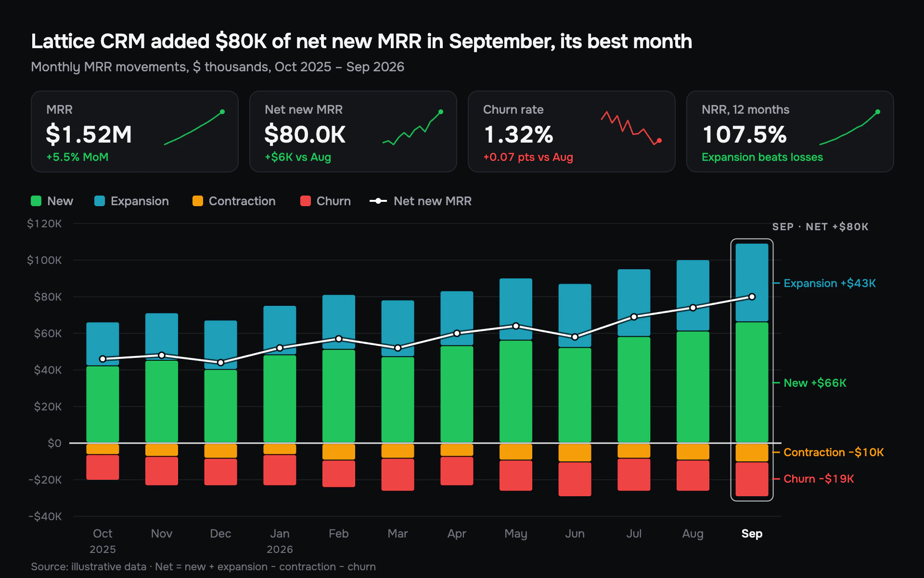Click the orange Contraction legend swatch

(x=198, y=201)
